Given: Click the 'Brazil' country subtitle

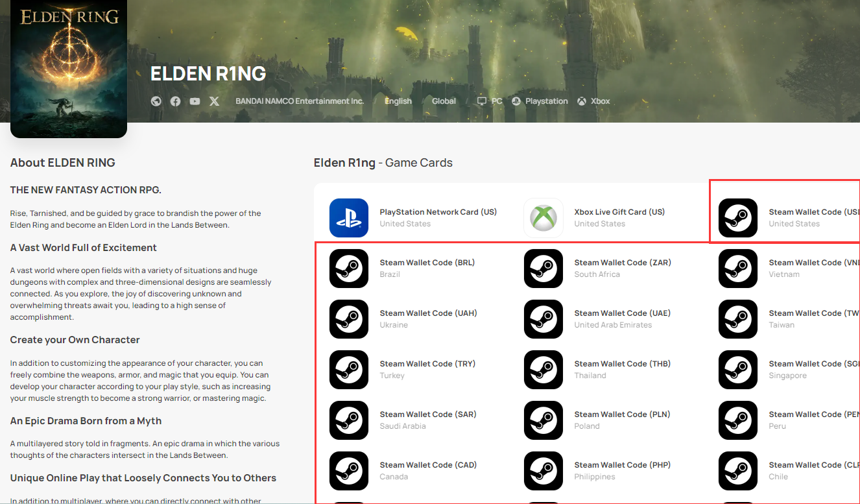Looking at the screenshot, I should point(390,274).
